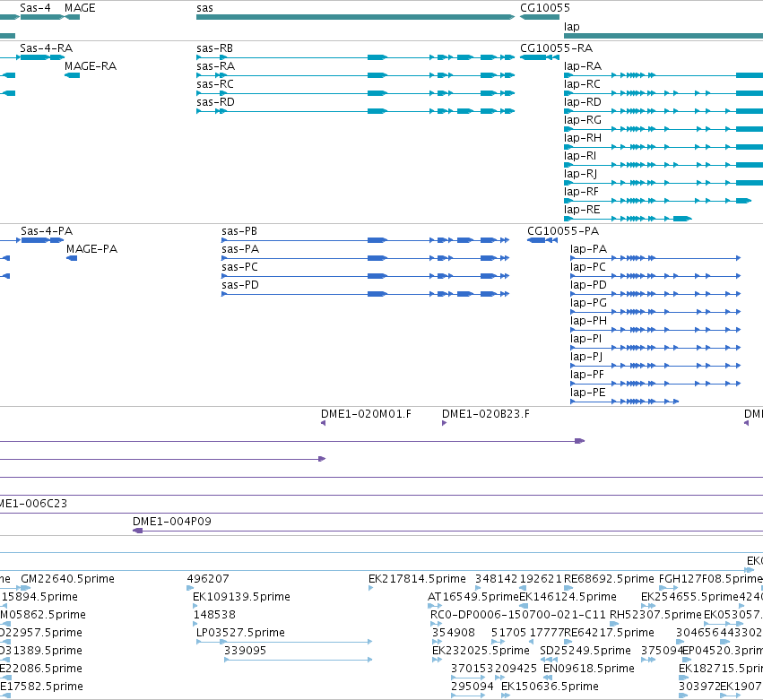763x700 pixels.
Task: Click lap-RE transcript label
Action: coord(582,210)
